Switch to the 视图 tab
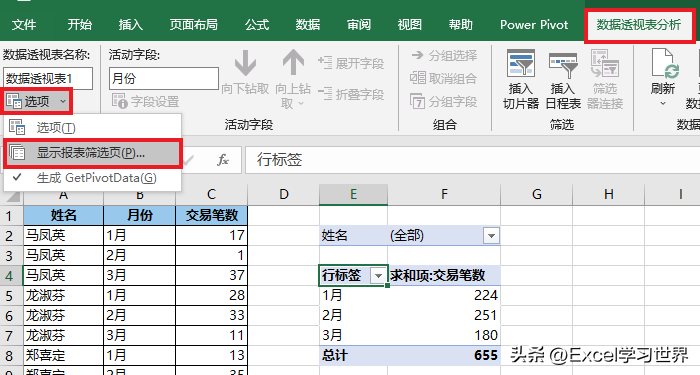This screenshot has height=375, width=700. [409, 24]
